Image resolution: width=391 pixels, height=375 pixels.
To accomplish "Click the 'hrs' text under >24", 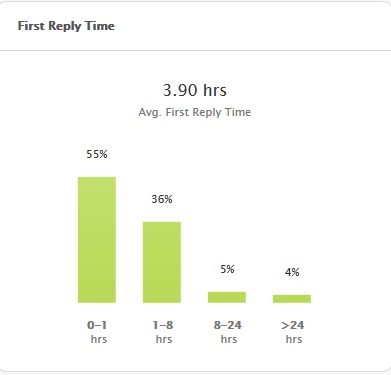I will 294,339.
